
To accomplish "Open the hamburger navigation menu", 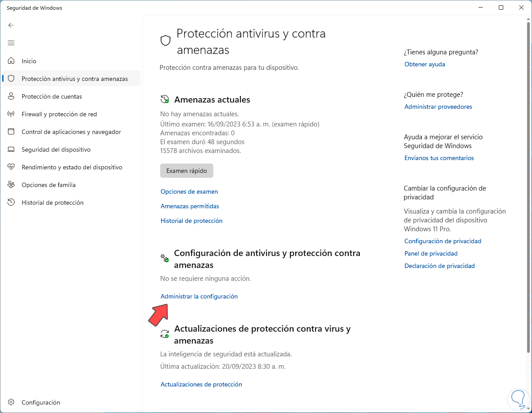I will [11, 43].
